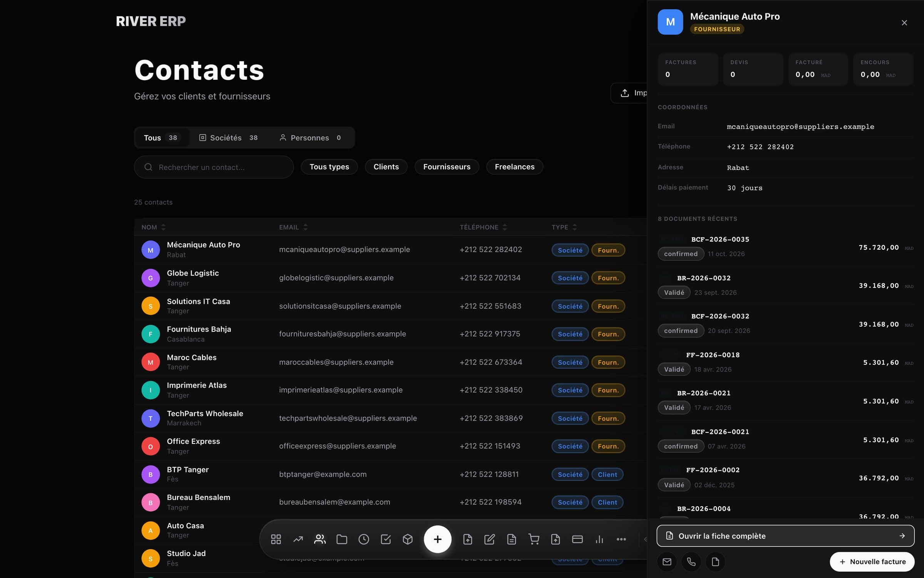
Task: Open the BCF-2026-0035 document entry
Action: pyautogui.click(x=785, y=247)
